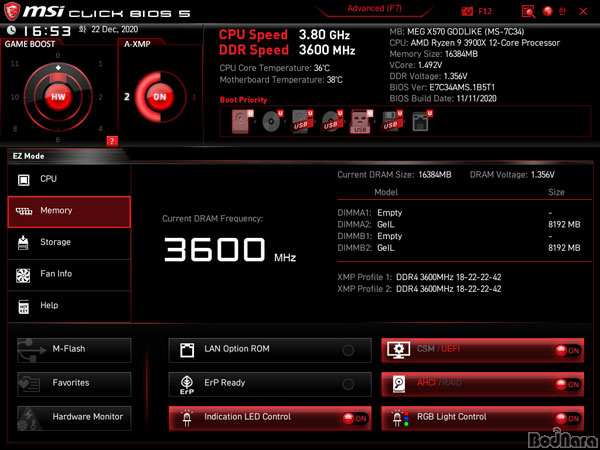Click the CSM/UEFI monitor gear icon
Image resolution: width=600 pixels, height=450 pixels.
pyautogui.click(x=399, y=349)
